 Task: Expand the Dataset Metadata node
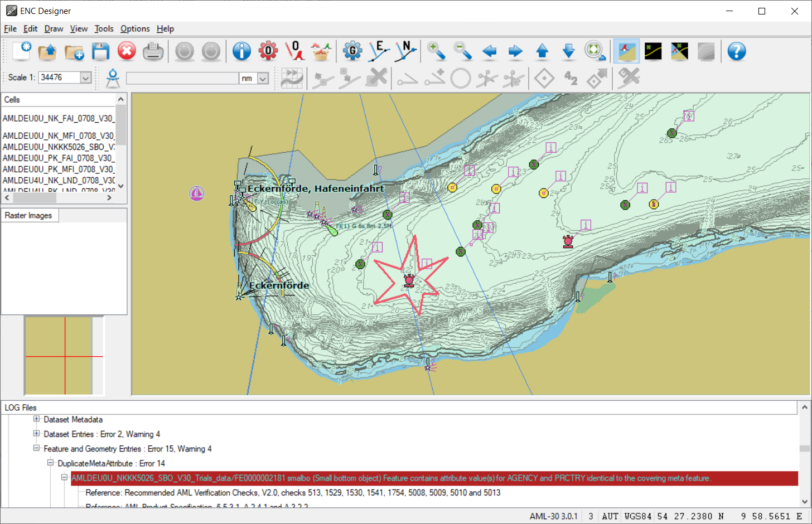click(x=36, y=419)
